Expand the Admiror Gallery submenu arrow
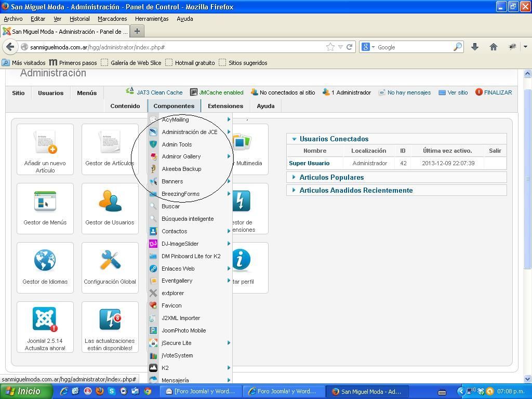Image resolution: width=532 pixels, height=399 pixels. [229, 156]
